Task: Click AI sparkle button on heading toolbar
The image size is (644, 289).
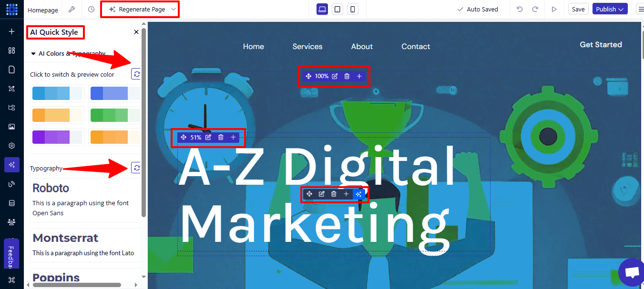Action: [x=359, y=194]
